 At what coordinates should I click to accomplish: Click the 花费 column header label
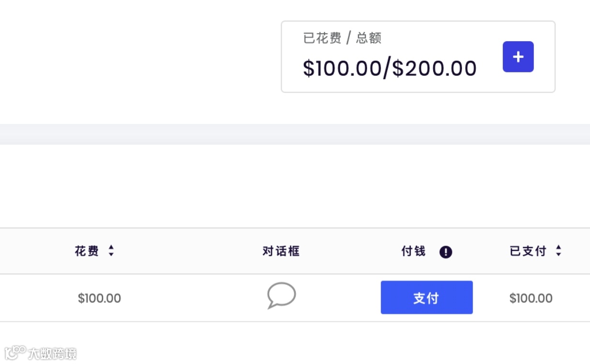pyautogui.click(x=87, y=251)
